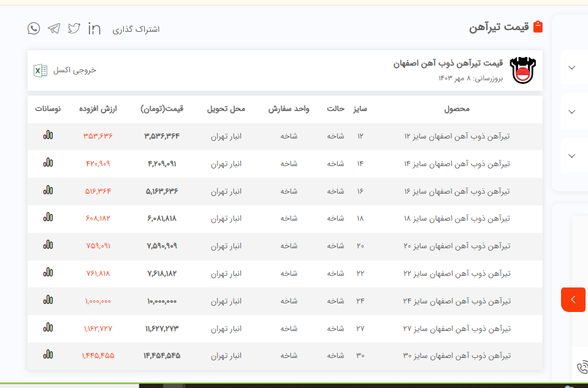Screen dimensions: 588x388
Task: Open fluctuation chart for size ۳۰ row
Action: [48, 354]
